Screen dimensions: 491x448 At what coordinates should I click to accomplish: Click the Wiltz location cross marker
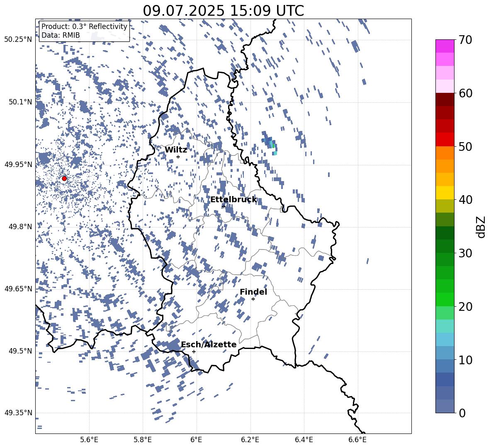[x=178, y=157]
